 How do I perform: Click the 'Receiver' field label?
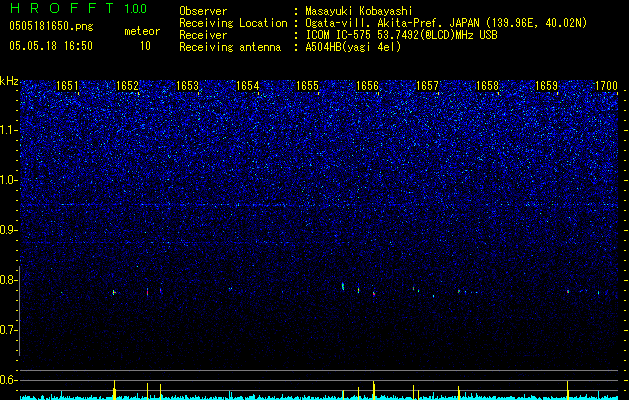(x=203, y=35)
